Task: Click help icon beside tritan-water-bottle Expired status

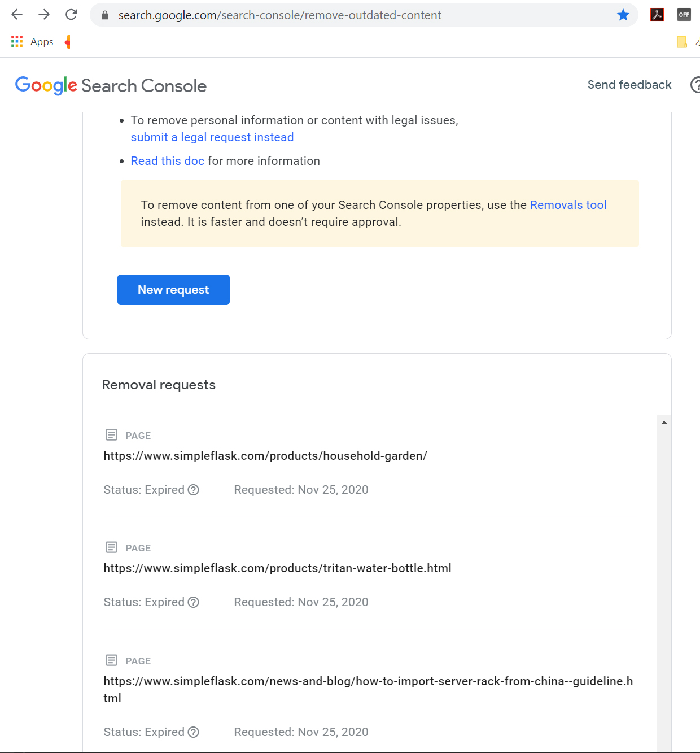Action: [x=194, y=602]
